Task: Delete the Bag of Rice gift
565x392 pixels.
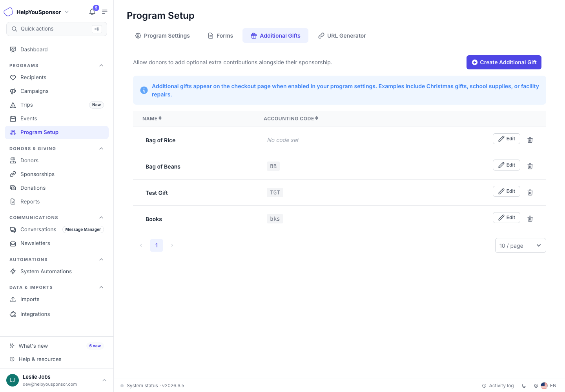Action: [530, 140]
